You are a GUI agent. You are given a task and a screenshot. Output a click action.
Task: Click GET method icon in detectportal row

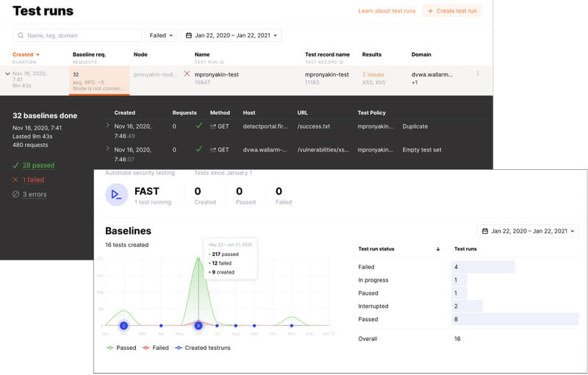coord(212,126)
